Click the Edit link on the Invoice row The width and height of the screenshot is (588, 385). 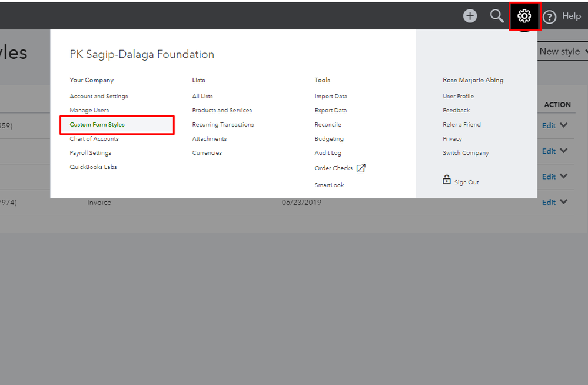549,203
